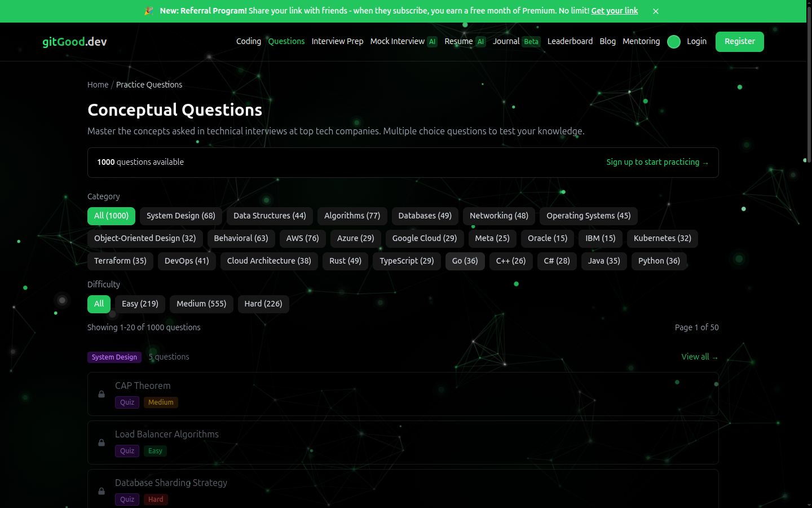Toggle the System Design category filter
This screenshot has height=508, width=812.
tap(180, 216)
